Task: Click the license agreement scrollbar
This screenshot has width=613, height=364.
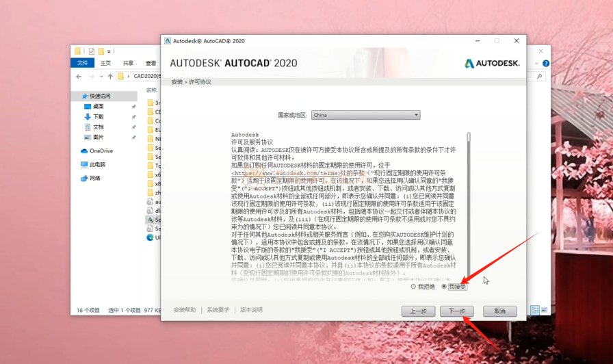Action: coord(469,206)
